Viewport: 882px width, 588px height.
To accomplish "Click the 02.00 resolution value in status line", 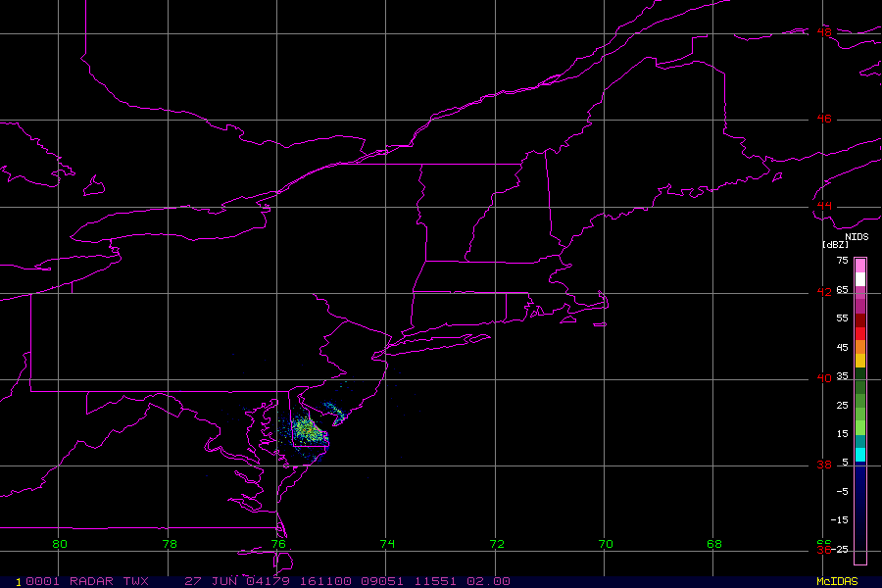I will 489,581.
